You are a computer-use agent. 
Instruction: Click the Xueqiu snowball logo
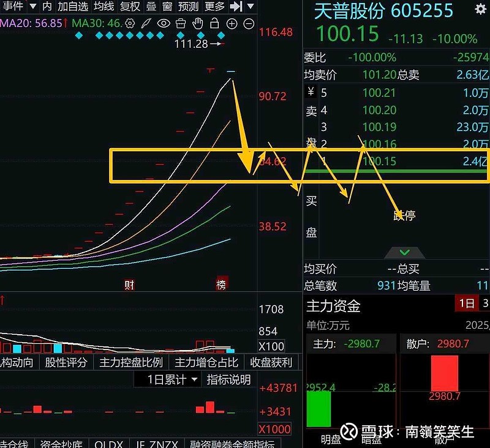pos(350,431)
